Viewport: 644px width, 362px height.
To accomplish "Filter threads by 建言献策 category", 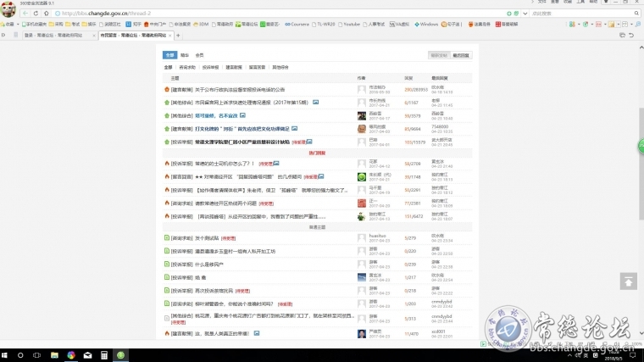I will (234, 67).
